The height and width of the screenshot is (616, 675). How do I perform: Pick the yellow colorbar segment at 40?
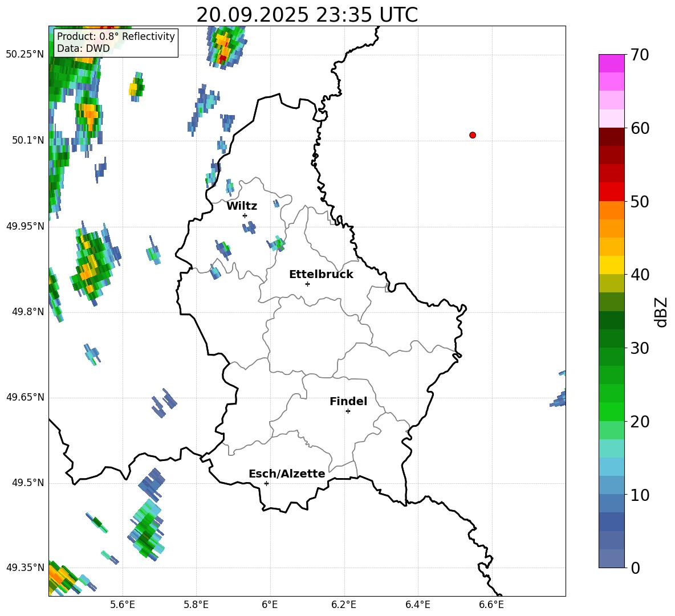(611, 265)
